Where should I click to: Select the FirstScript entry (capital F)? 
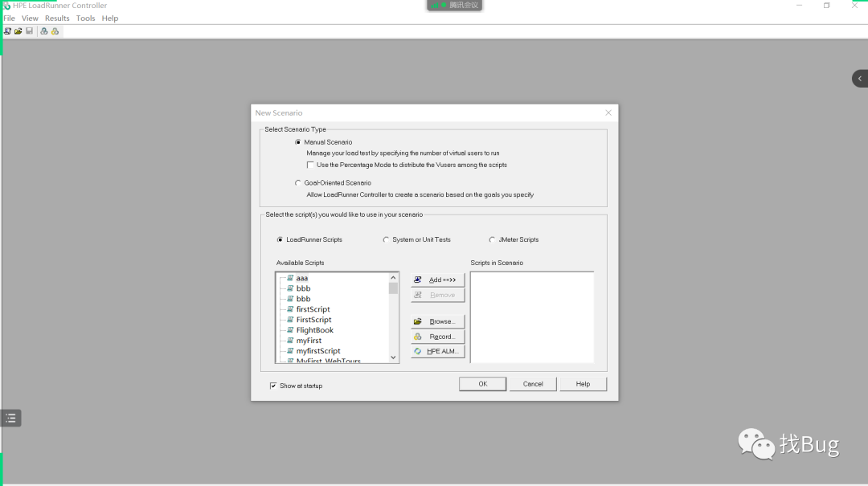pos(314,320)
